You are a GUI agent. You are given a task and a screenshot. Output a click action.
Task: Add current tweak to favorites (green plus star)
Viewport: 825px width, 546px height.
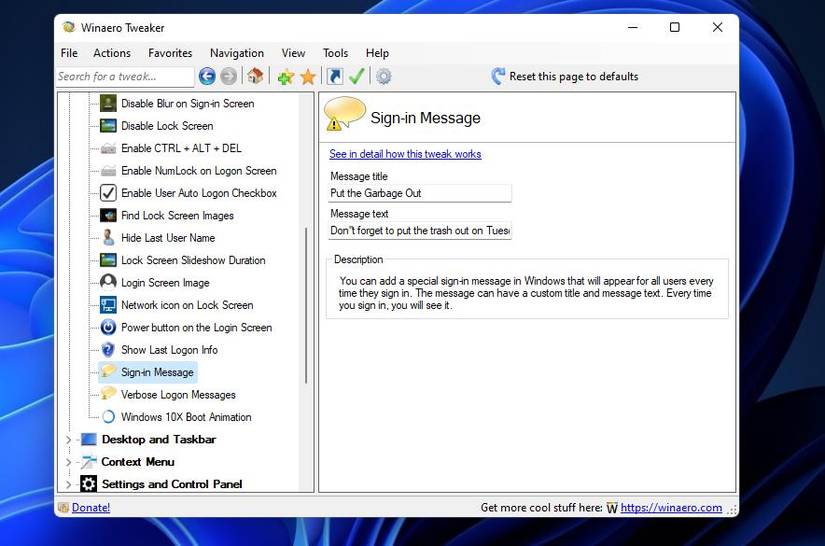coord(285,77)
